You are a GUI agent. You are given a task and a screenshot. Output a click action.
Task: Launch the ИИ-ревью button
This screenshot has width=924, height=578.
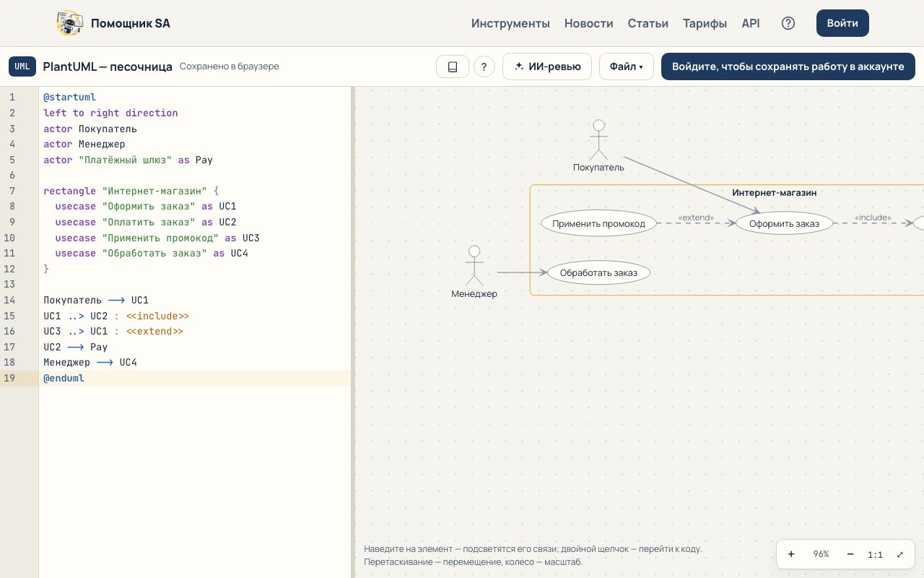click(547, 66)
